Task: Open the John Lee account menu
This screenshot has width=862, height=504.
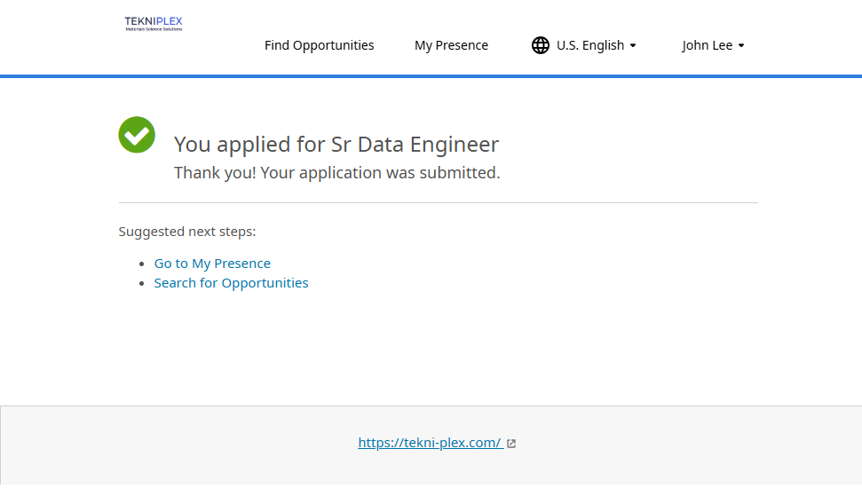Action: [x=708, y=45]
